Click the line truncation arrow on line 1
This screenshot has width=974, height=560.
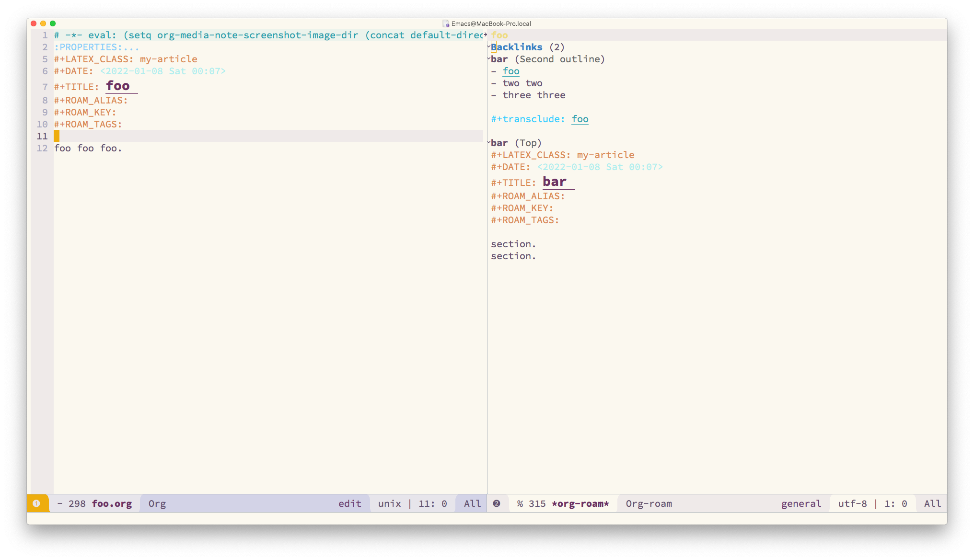485,35
